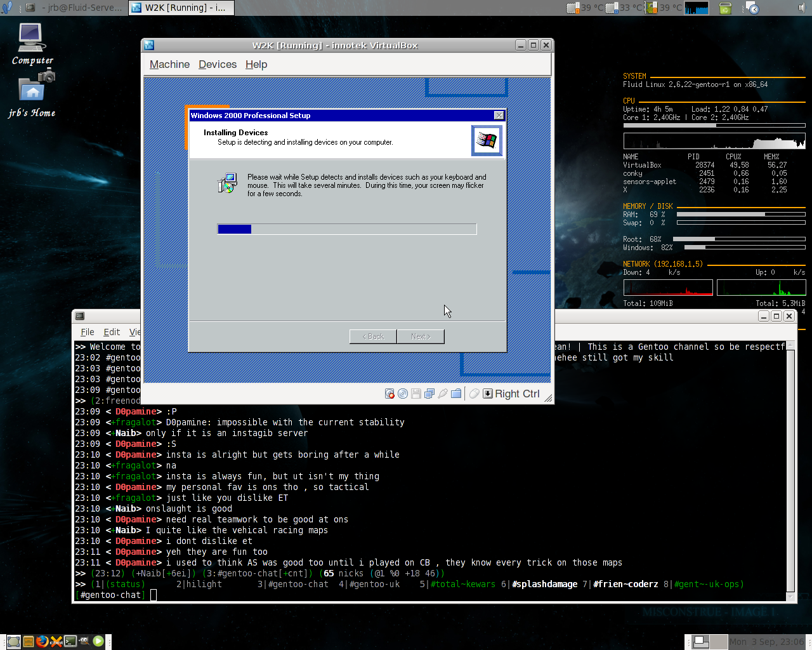812x650 pixels.
Task: Click the clock applet icon in top panel
Action: 752,8
